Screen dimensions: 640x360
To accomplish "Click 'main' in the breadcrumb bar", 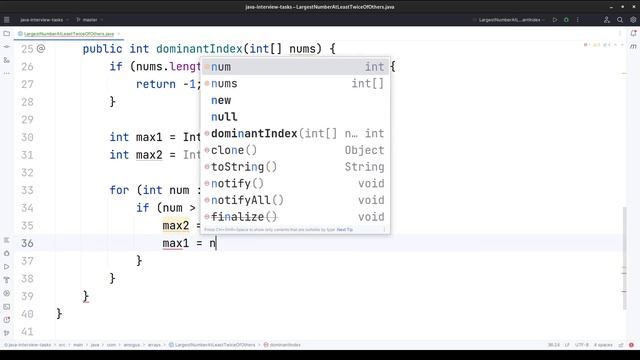I will [78, 345].
